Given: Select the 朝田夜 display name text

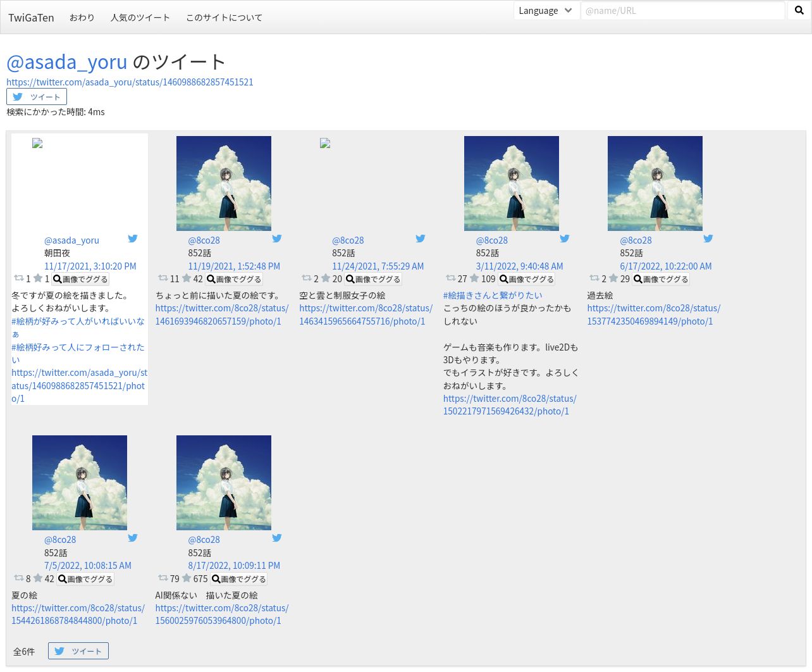Looking at the screenshot, I should coord(57,253).
